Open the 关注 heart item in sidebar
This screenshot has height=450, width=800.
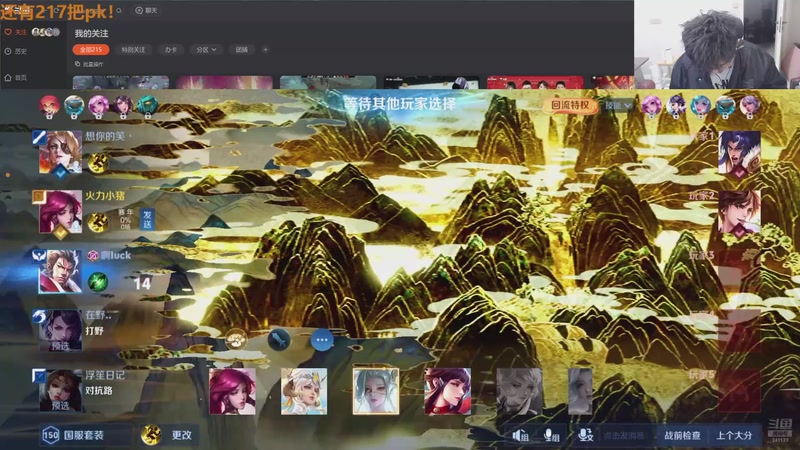pos(15,32)
